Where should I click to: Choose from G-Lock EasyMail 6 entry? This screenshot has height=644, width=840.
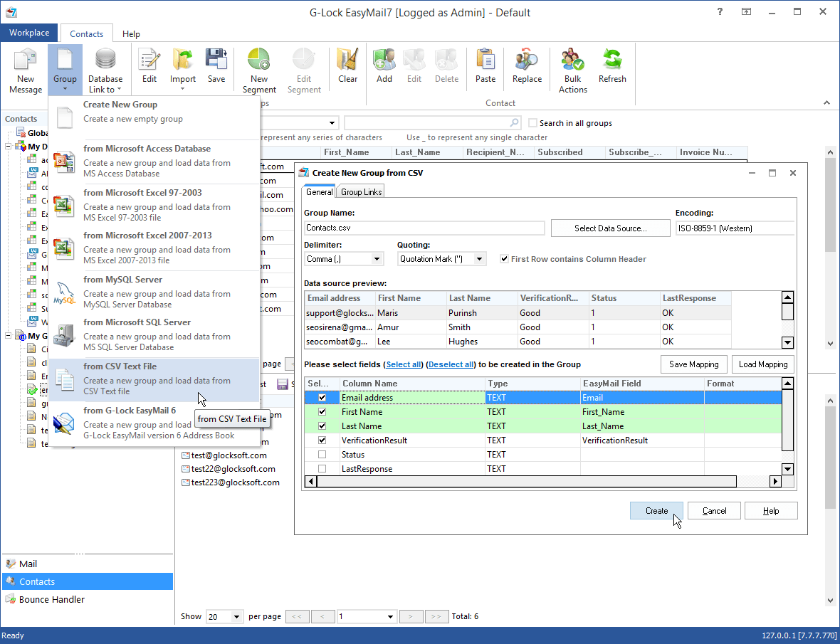[x=154, y=423]
